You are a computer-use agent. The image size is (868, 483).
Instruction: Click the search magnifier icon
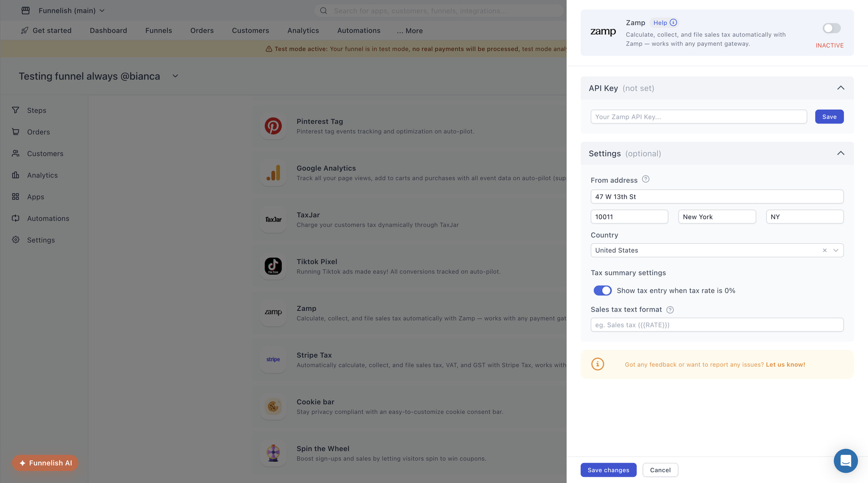323,10
